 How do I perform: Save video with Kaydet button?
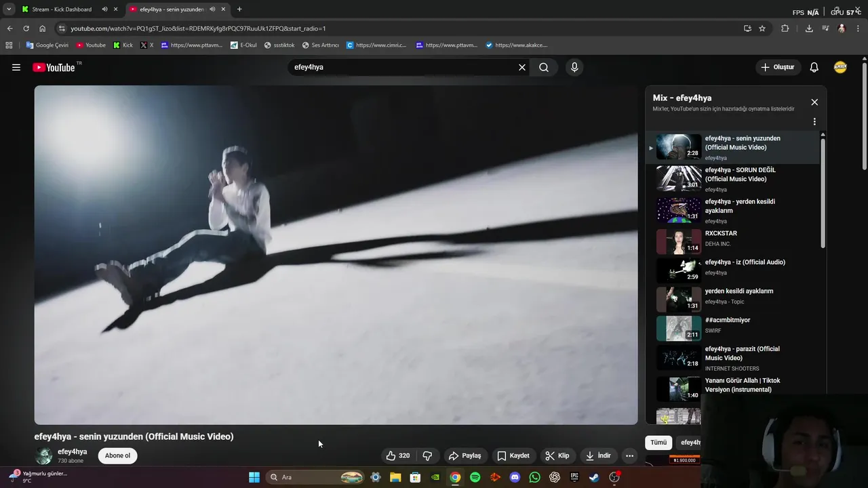coord(513,455)
